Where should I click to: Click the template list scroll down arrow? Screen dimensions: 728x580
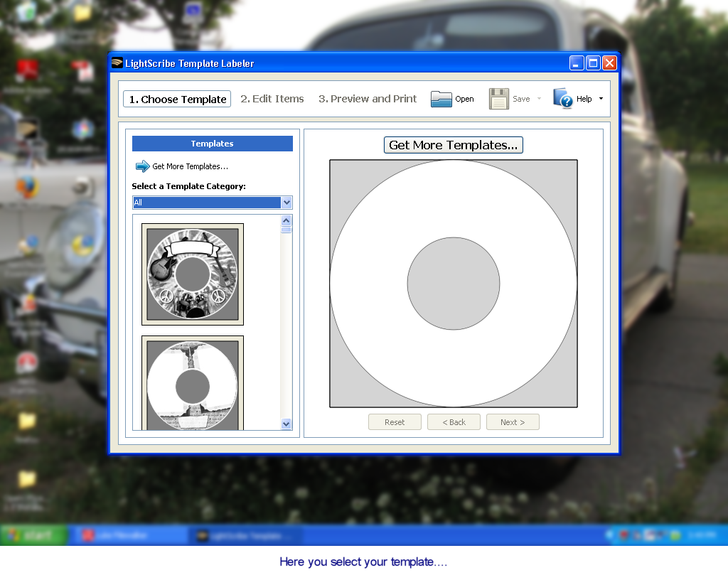287,424
